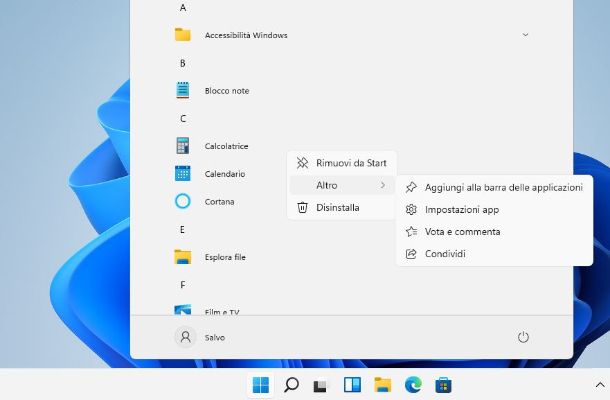Expand the Altro submenu arrow
The height and width of the screenshot is (400, 610).
(383, 185)
